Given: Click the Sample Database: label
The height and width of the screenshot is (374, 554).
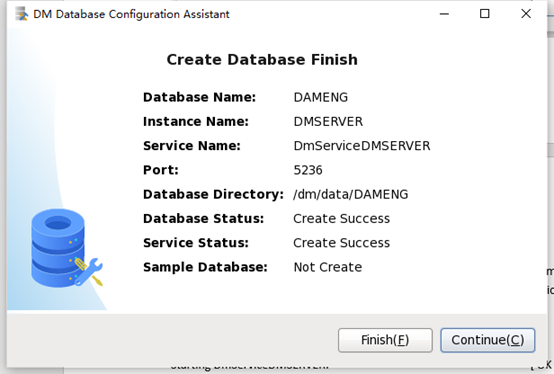Looking at the screenshot, I should [x=205, y=267].
